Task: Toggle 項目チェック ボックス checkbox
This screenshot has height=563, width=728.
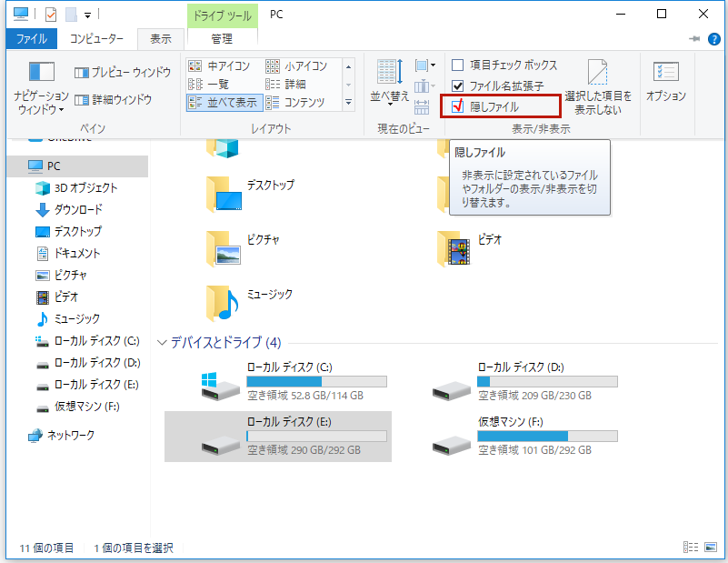Action: [x=458, y=65]
